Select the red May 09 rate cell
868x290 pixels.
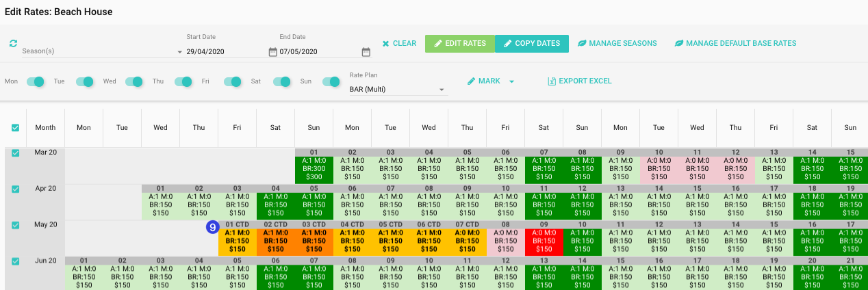tap(544, 241)
